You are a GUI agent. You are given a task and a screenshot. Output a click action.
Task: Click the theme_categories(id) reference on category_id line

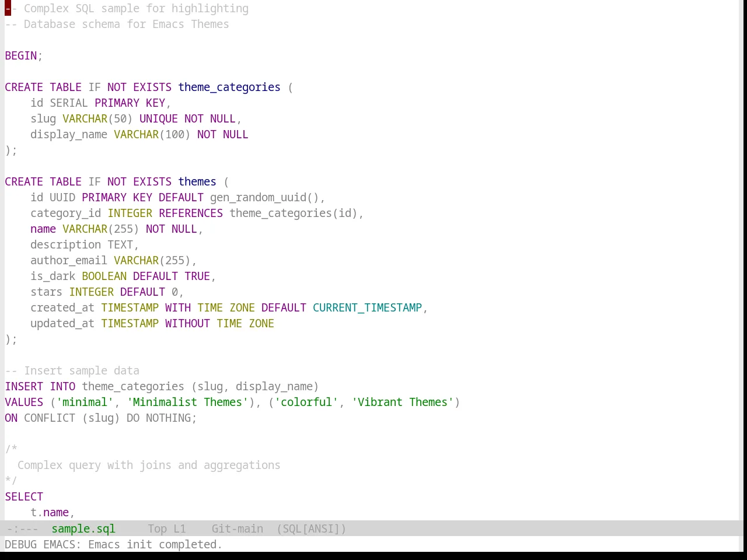(294, 213)
